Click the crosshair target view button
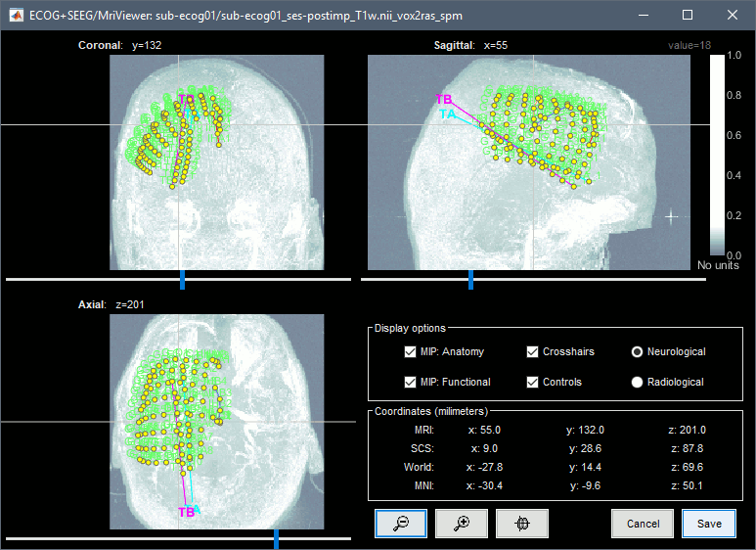 (x=522, y=524)
